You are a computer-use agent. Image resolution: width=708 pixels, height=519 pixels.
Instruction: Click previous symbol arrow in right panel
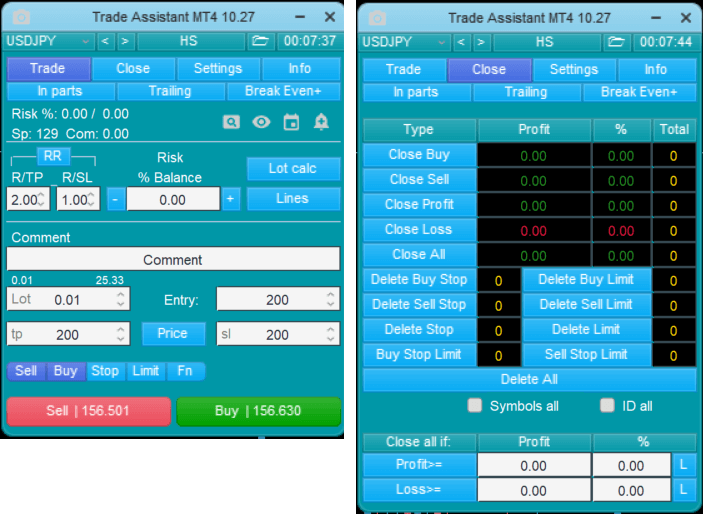click(x=461, y=42)
